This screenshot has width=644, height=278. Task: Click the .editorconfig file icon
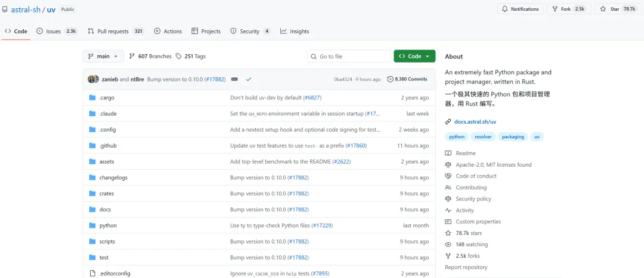click(92, 273)
